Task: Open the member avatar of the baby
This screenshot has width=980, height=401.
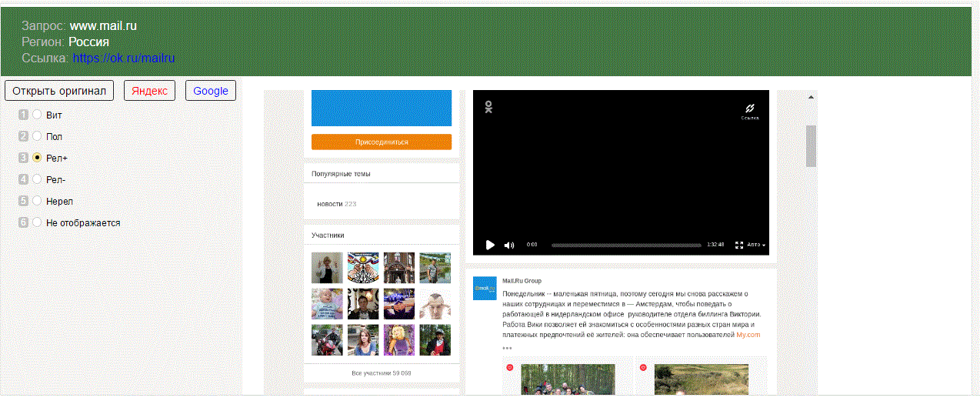Action: tap(327, 304)
